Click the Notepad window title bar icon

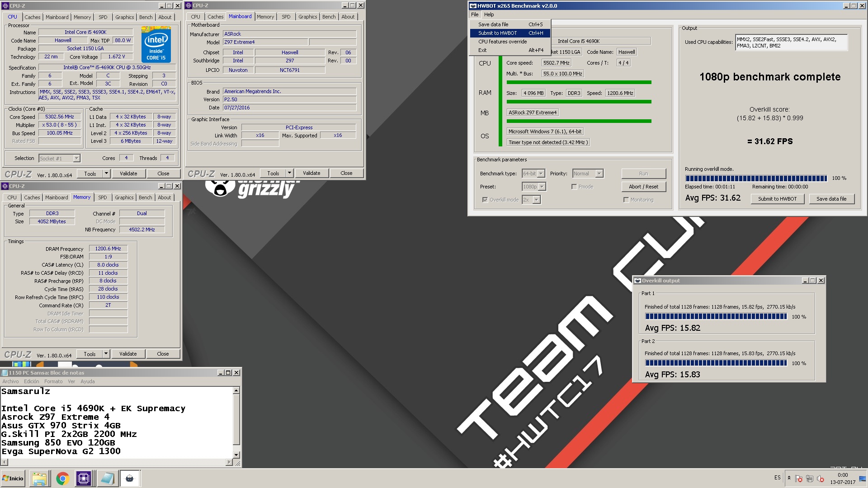click(x=5, y=373)
